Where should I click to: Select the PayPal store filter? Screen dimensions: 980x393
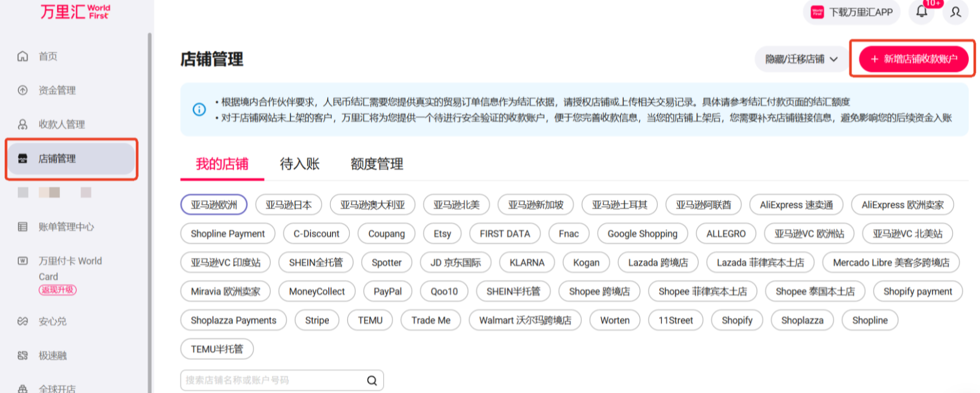pyautogui.click(x=387, y=291)
